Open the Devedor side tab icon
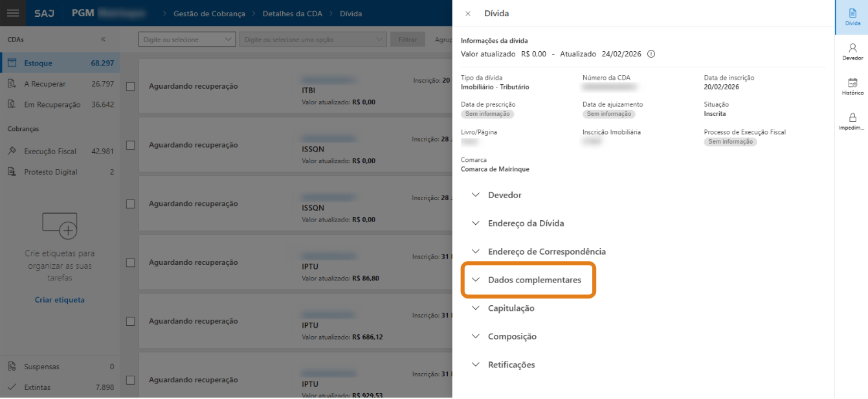The width and height of the screenshot is (868, 399). 852,52
